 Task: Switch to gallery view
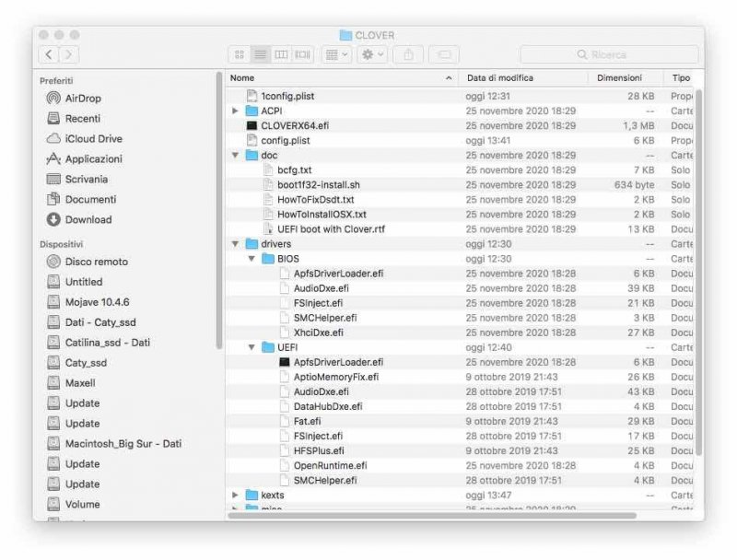[302, 55]
